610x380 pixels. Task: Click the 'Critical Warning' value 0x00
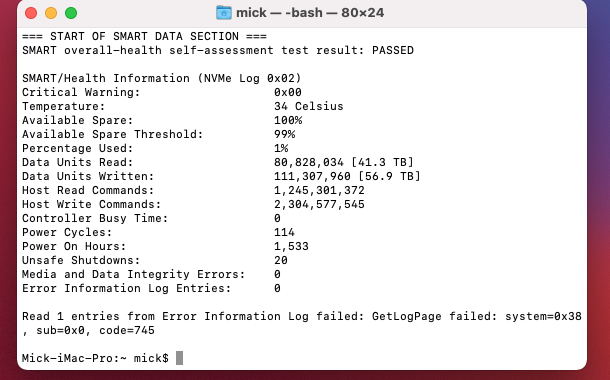[x=287, y=92]
